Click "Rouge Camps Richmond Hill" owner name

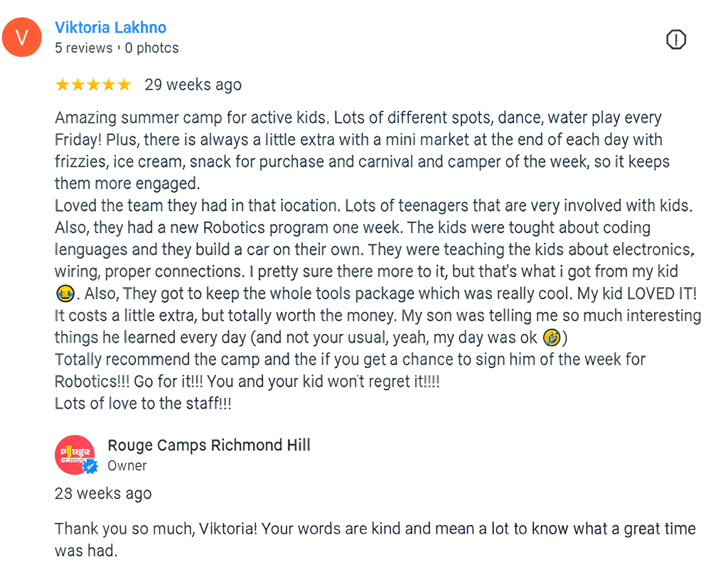coord(209,446)
